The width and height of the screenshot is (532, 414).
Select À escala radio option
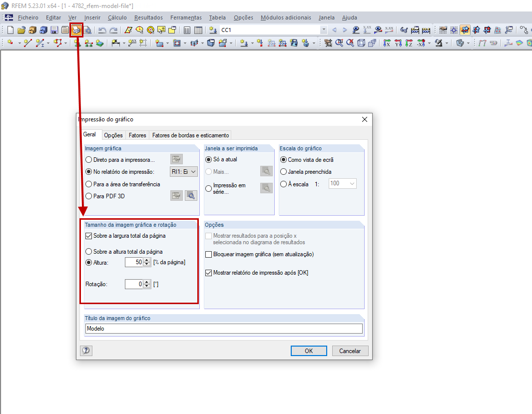[x=283, y=184]
